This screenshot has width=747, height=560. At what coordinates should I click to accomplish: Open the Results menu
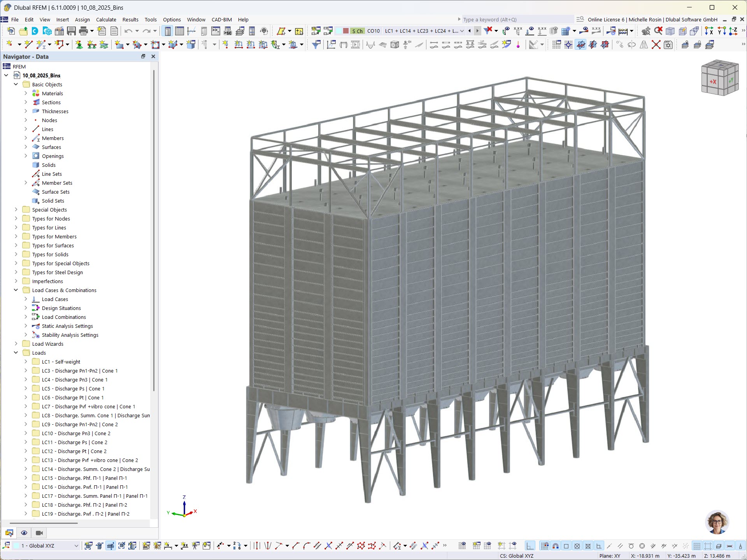(x=130, y=19)
